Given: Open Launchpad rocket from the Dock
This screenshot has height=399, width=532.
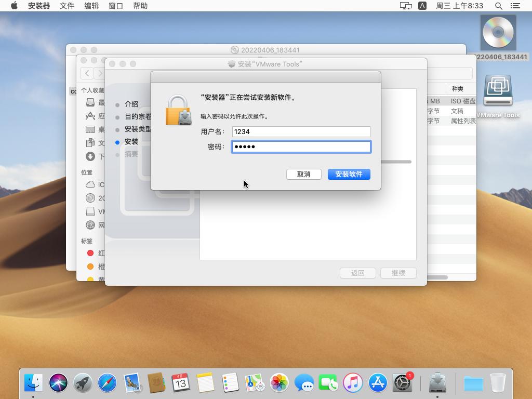Looking at the screenshot, I should click(83, 383).
